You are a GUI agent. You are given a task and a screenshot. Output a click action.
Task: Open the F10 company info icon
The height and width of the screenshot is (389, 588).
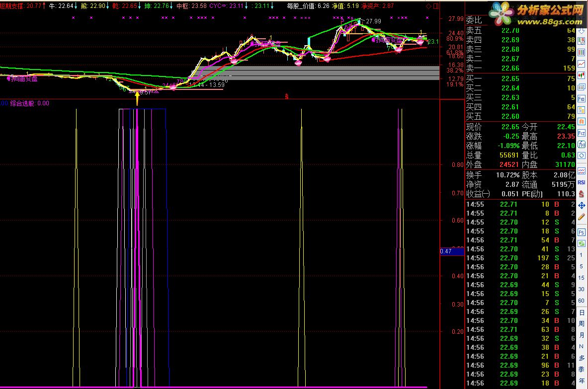point(581,98)
